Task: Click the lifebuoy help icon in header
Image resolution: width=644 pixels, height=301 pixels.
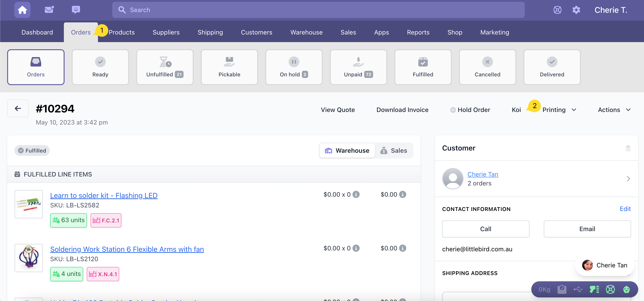Action: click(x=557, y=10)
